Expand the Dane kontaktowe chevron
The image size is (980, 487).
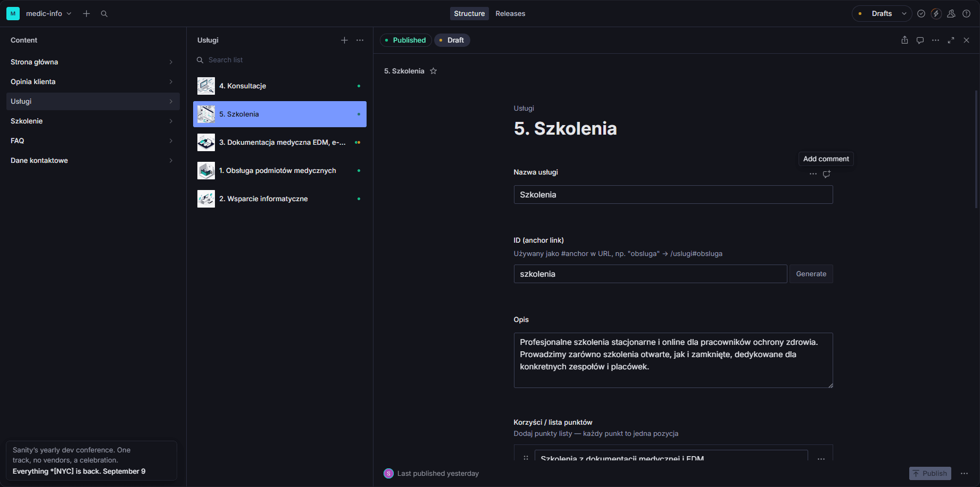[171, 161]
